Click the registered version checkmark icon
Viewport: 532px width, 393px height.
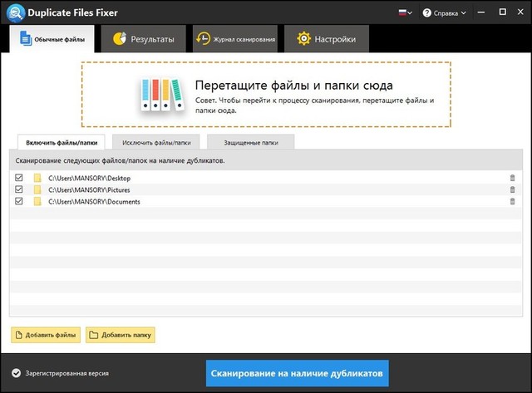click(16, 373)
